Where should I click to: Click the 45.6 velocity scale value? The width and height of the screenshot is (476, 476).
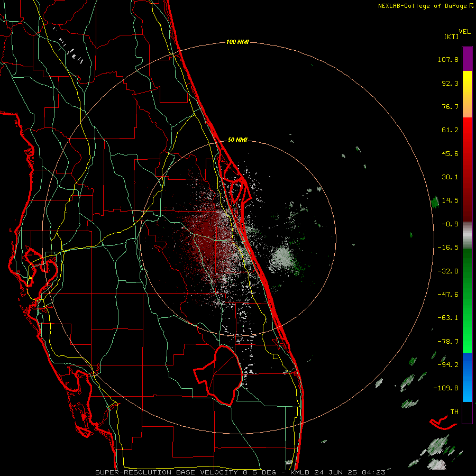pos(450,153)
